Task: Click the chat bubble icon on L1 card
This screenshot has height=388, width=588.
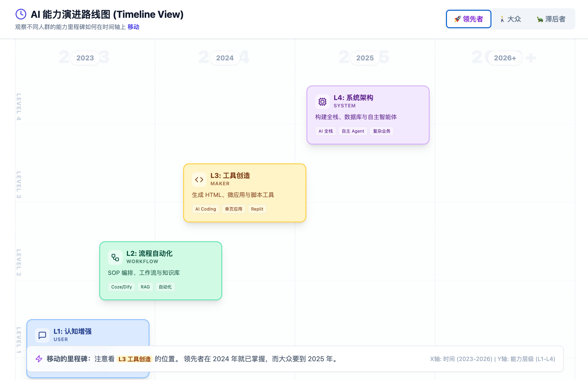Action: [x=42, y=335]
